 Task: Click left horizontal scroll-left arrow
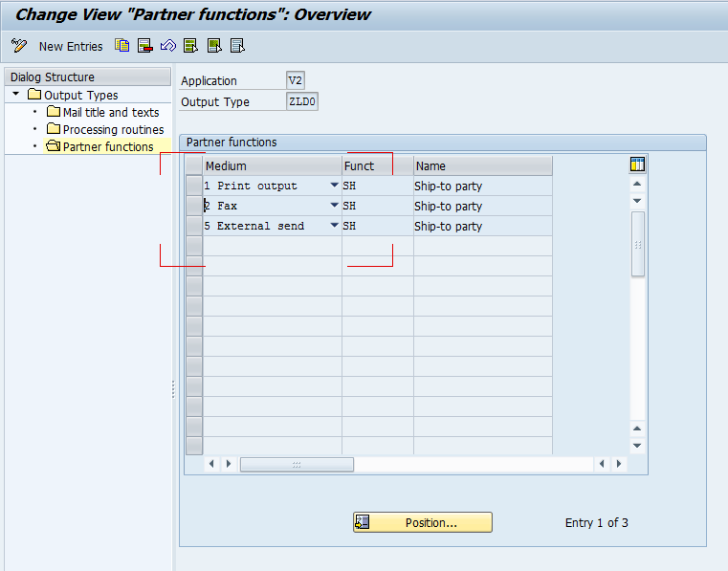click(211, 464)
